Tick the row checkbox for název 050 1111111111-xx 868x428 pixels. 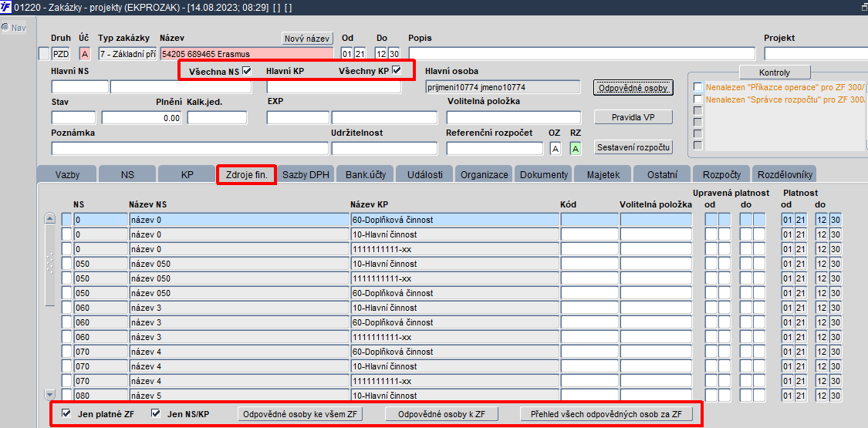click(67, 278)
